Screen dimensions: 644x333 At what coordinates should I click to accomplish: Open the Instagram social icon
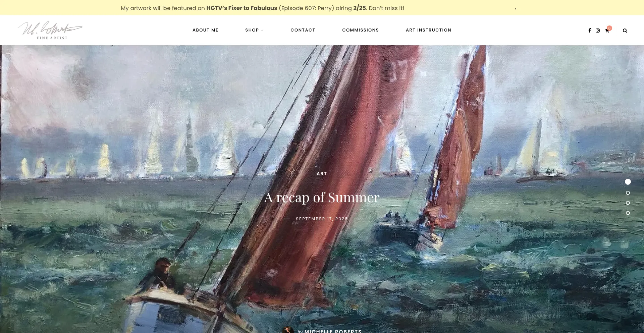[598, 31]
